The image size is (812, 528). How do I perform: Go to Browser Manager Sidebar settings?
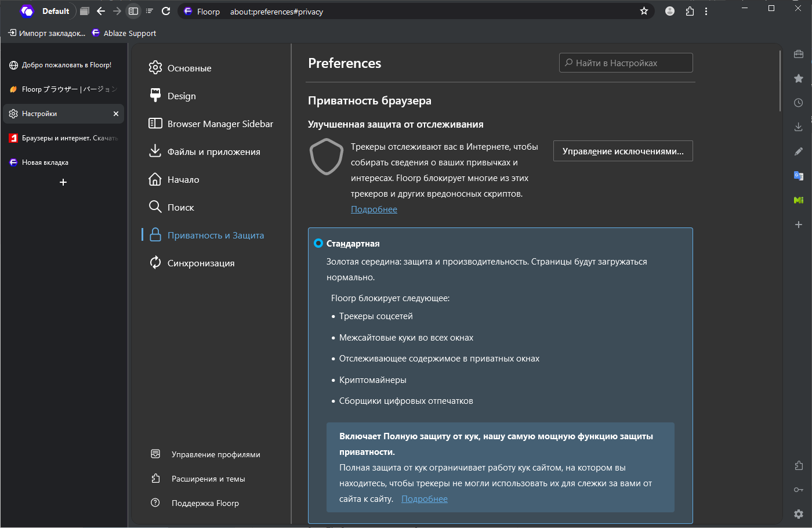tap(220, 124)
